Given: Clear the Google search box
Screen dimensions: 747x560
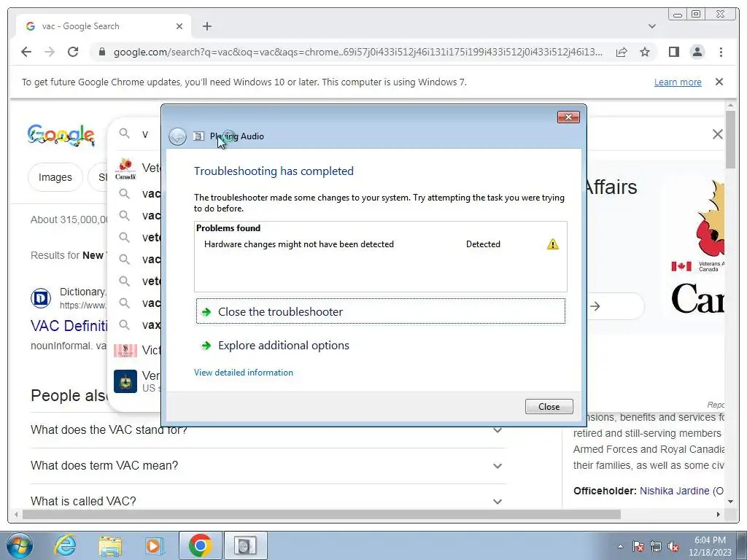Looking at the screenshot, I should point(718,134).
